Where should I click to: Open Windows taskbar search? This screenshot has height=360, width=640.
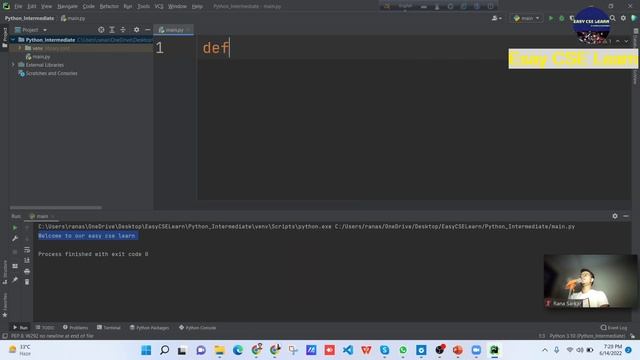[164, 350]
